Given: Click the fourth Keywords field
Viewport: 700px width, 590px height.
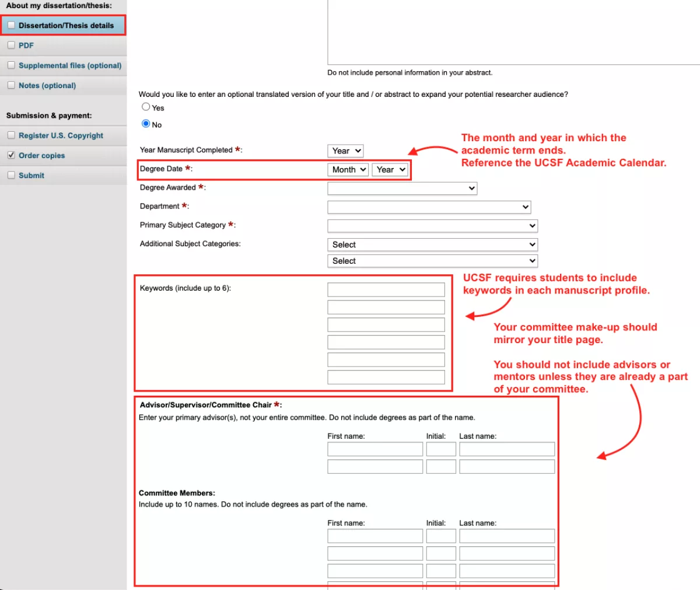Looking at the screenshot, I should tap(386, 342).
